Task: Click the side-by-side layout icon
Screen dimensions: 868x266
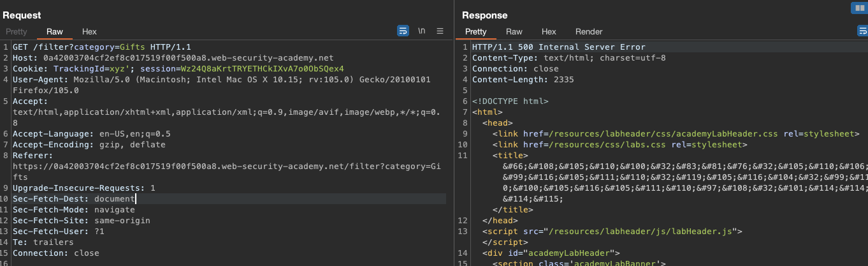Action: pyautogui.click(x=858, y=8)
